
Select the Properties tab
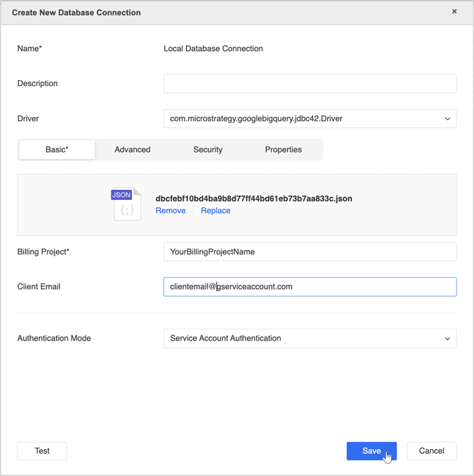[283, 149]
